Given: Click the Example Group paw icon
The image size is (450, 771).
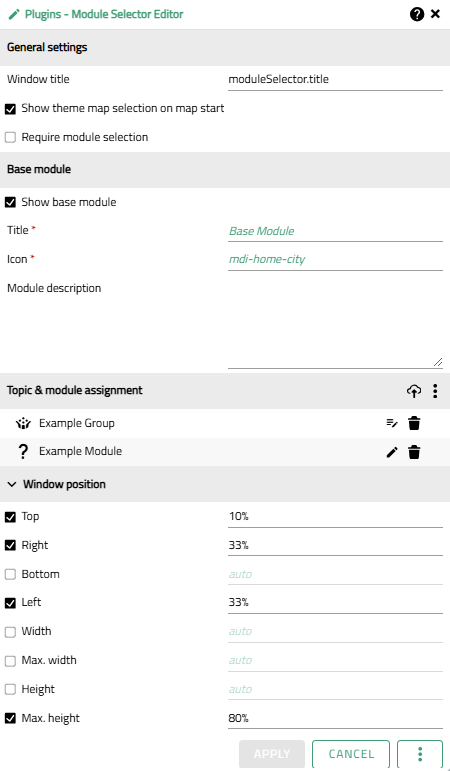Looking at the screenshot, I should (23, 423).
